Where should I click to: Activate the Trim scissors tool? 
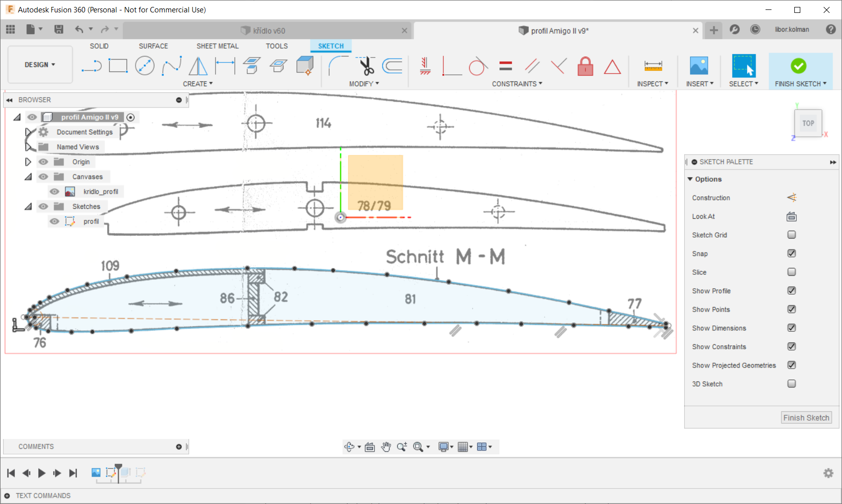[366, 66]
